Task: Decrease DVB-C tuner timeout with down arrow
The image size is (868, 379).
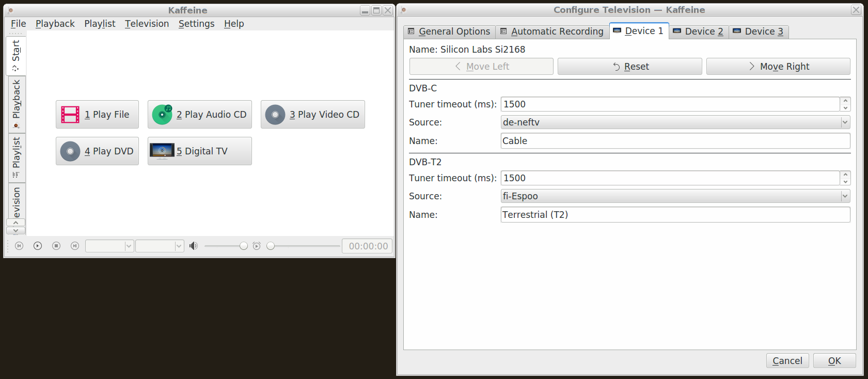Action: click(845, 108)
